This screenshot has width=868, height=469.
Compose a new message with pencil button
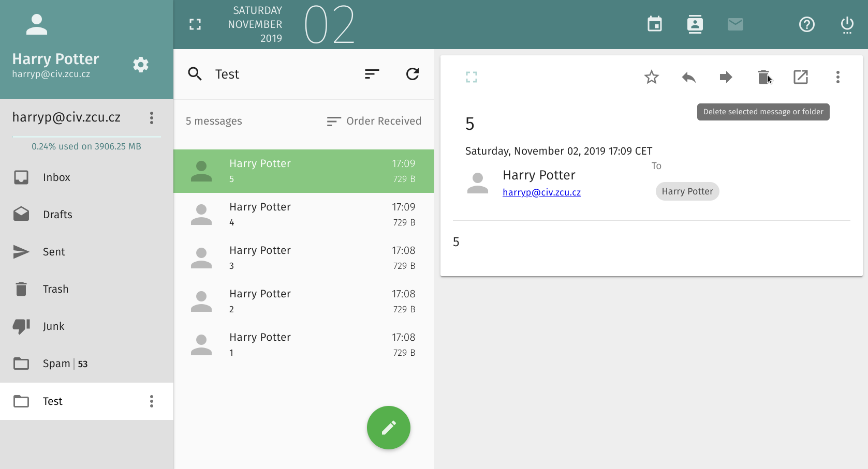[388, 428]
